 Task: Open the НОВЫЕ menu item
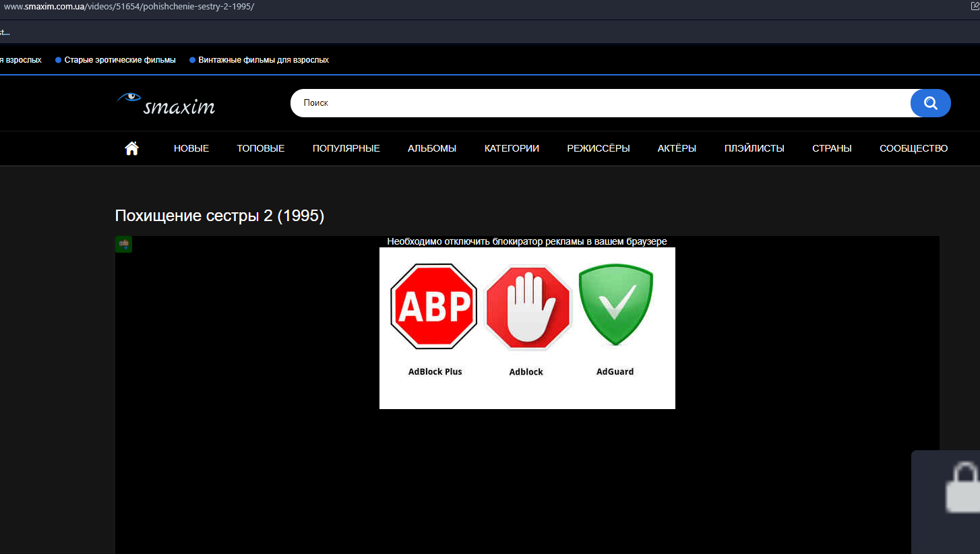click(191, 148)
